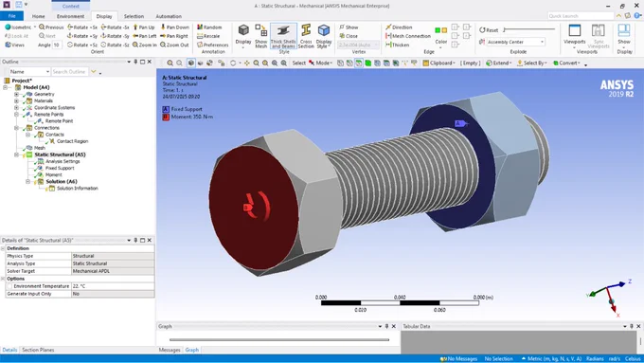Image resolution: width=644 pixels, height=363 pixels.
Task: Rotate view +Sx
Action: [82, 27]
